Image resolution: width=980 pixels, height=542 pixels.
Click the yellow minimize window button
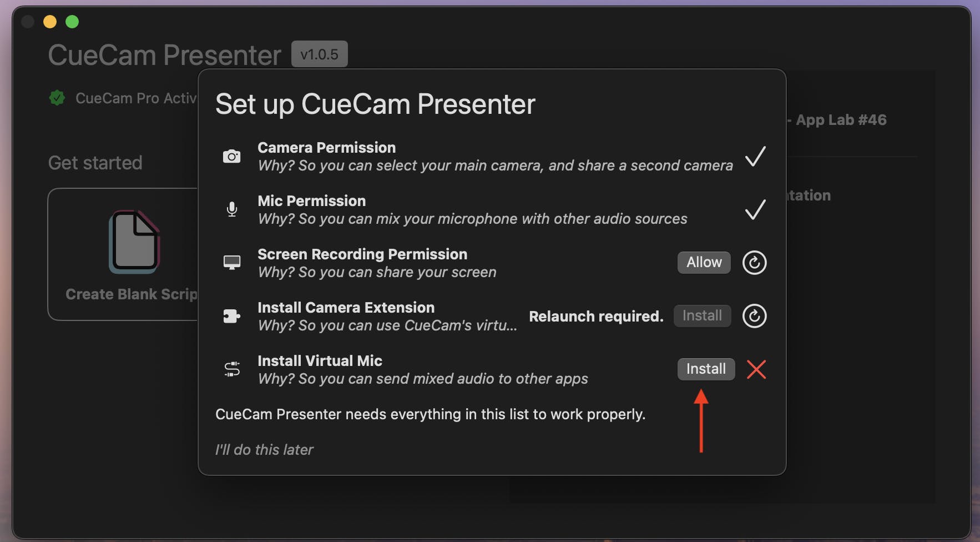click(x=50, y=22)
